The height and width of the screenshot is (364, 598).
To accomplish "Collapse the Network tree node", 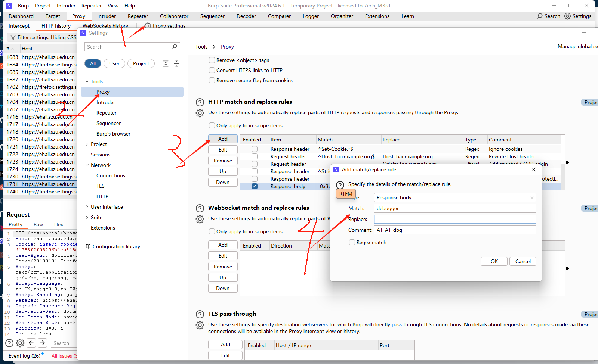I will [87, 165].
